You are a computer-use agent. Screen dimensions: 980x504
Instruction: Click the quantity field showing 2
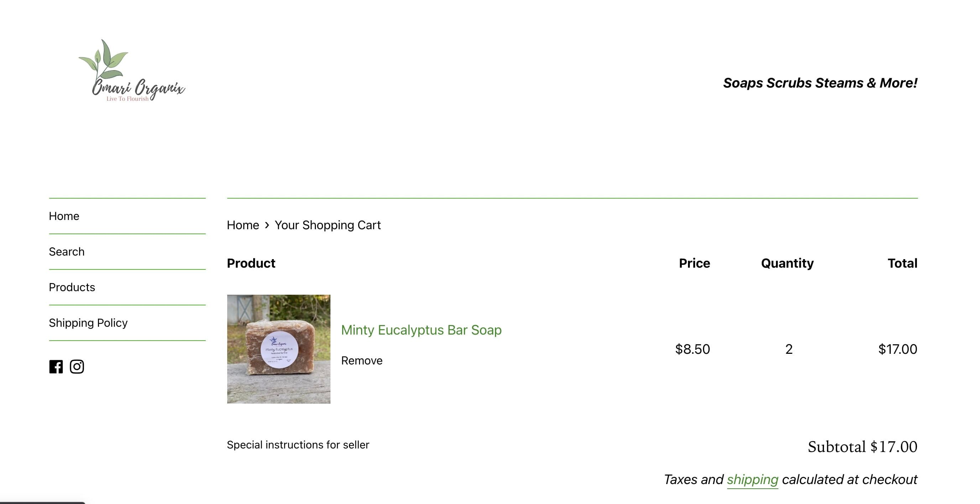(x=789, y=349)
